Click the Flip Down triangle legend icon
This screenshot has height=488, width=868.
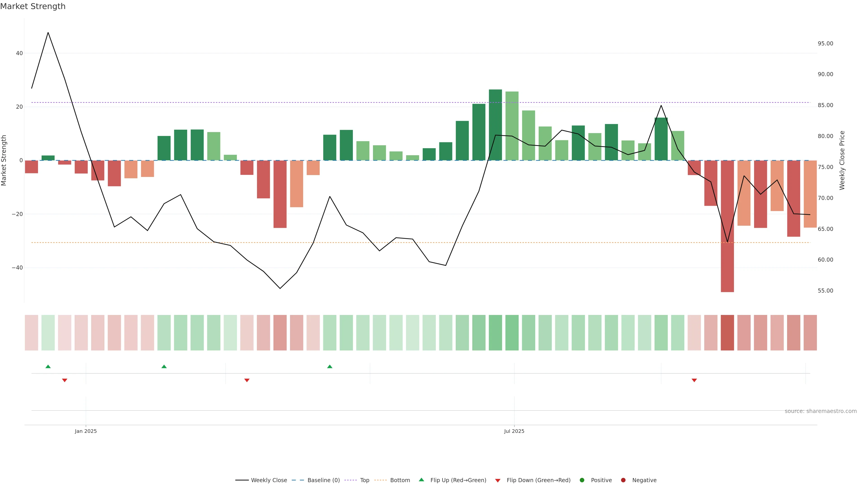(498, 480)
